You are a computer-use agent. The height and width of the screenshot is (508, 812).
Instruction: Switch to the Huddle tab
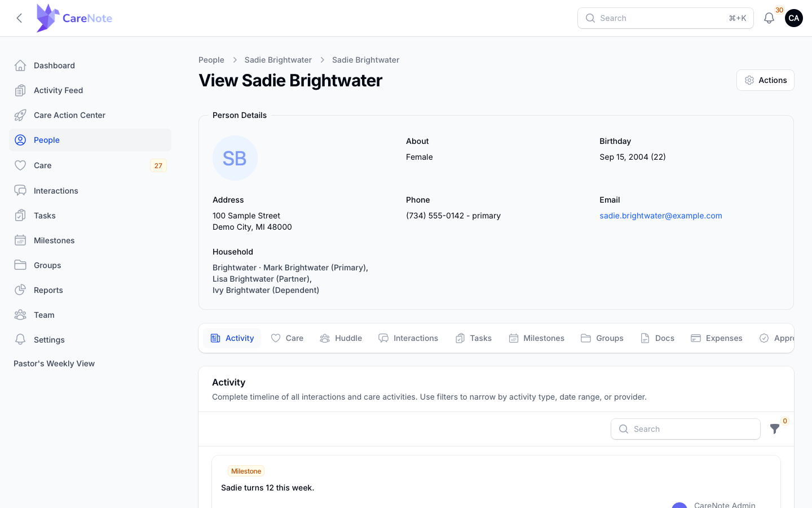[341, 338]
